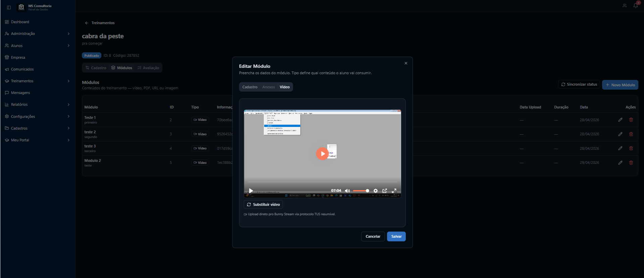
Task: Open the dialog Anexos tab
Action: pyautogui.click(x=268, y=87)
